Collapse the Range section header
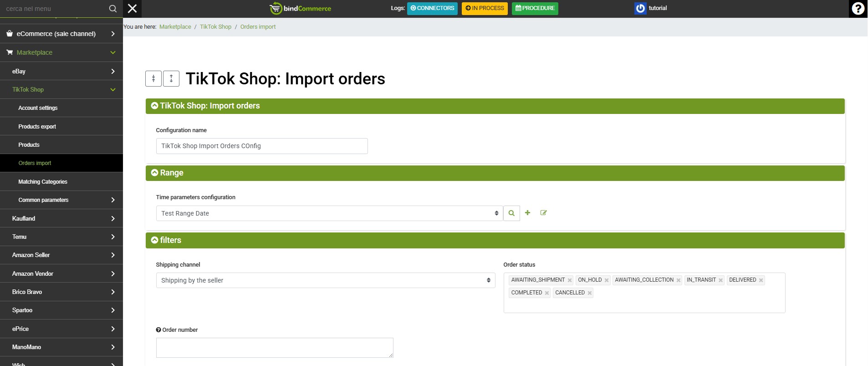The width and height of the screenshot is (868, 366). pyautogui.click(x=495, y=173)
